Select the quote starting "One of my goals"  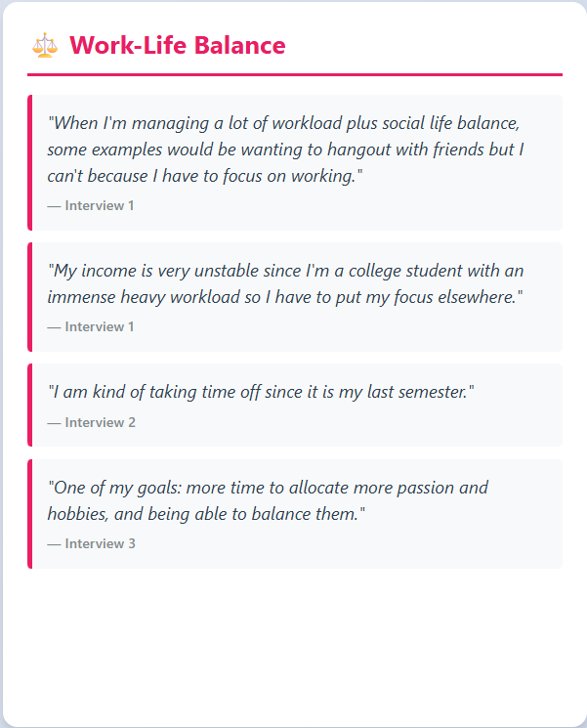[x=268, y=499]
